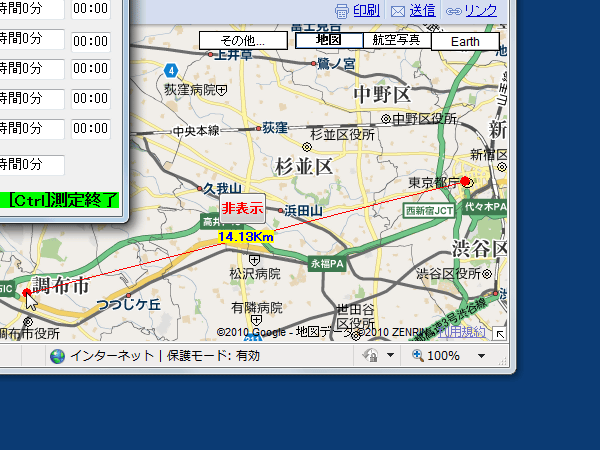This screenshot has height=450, width=600.
Task: Click the security lock status icon
Action: (370, 355)
